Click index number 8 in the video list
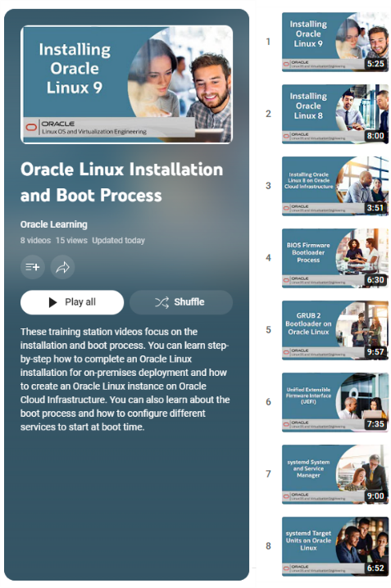The image size is (391, 588). (268, 545)
